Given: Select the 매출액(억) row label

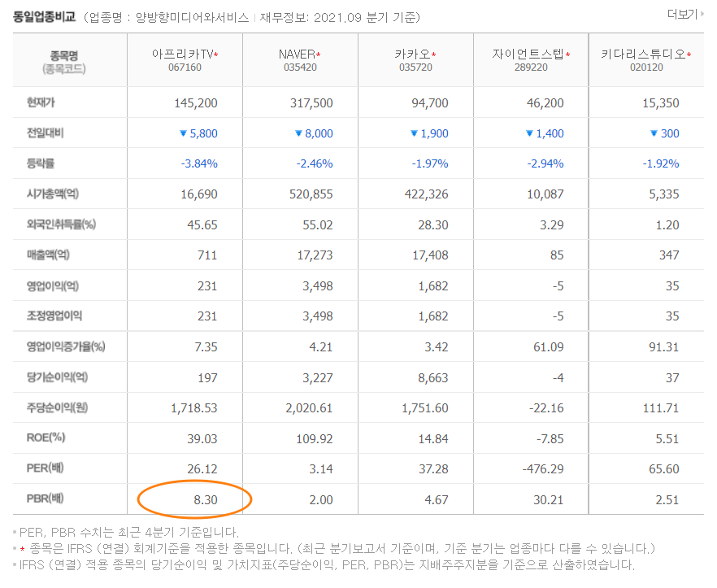Looking at the screenshot, I should click(48, 255).
